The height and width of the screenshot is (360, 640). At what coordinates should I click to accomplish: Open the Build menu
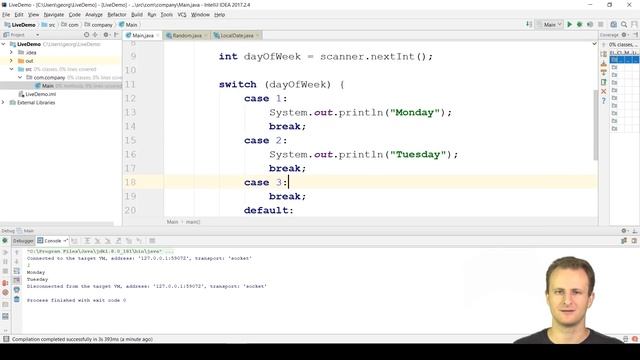click(137, 15)
